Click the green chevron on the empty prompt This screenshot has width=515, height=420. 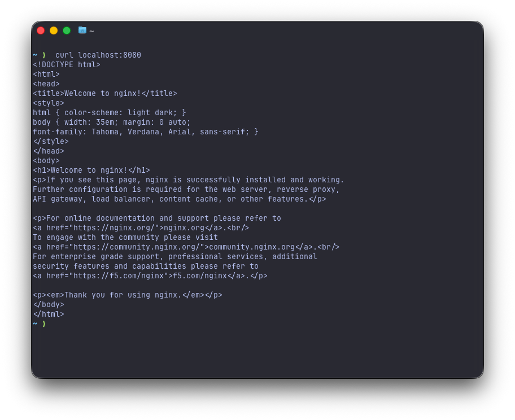point(43,324)
